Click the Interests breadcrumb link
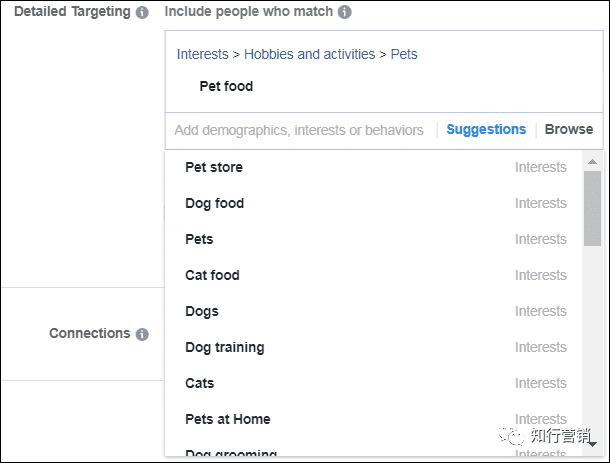610x463 pixels. [202, 54]
